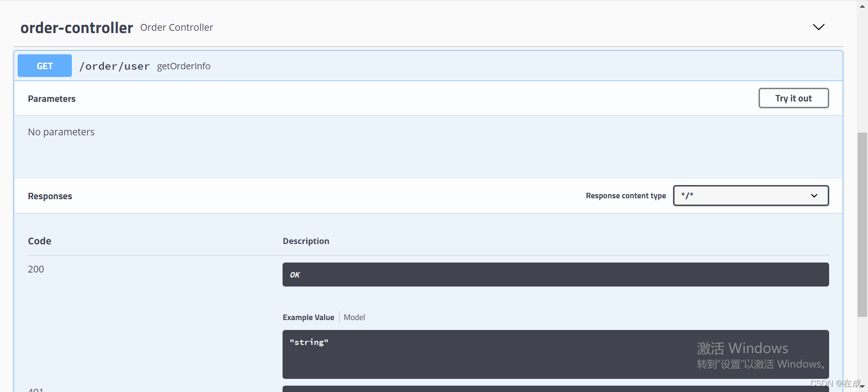The height and width of the screenshot is (392, 868).
Task: Click the Code column header
Action: pyautogui.click(x=40, y=241)
